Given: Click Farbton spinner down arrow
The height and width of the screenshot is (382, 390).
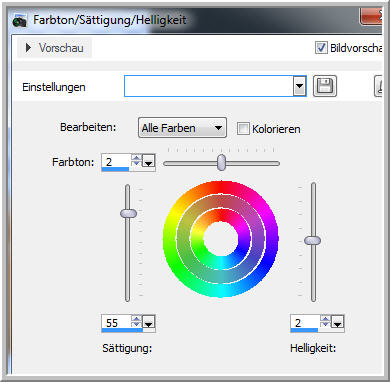Looking at the screenshot, I should tap(136, 163).
